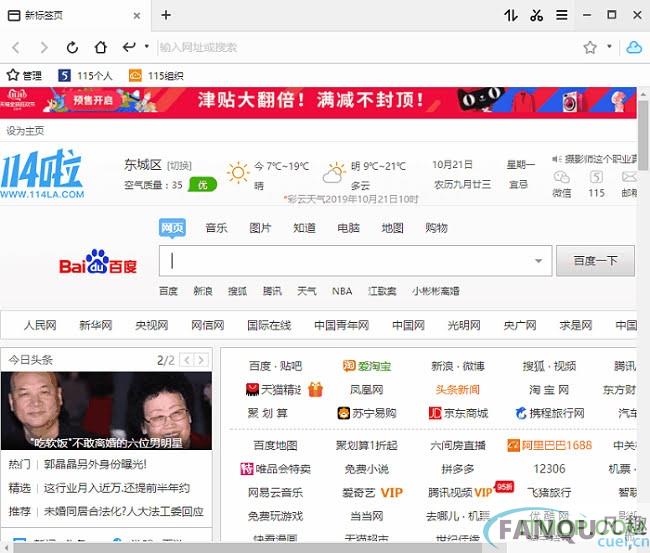The width and height of the screenshot is (650, 553).
Task: Click the 114啦 site logo
Action: coord(42,174)
